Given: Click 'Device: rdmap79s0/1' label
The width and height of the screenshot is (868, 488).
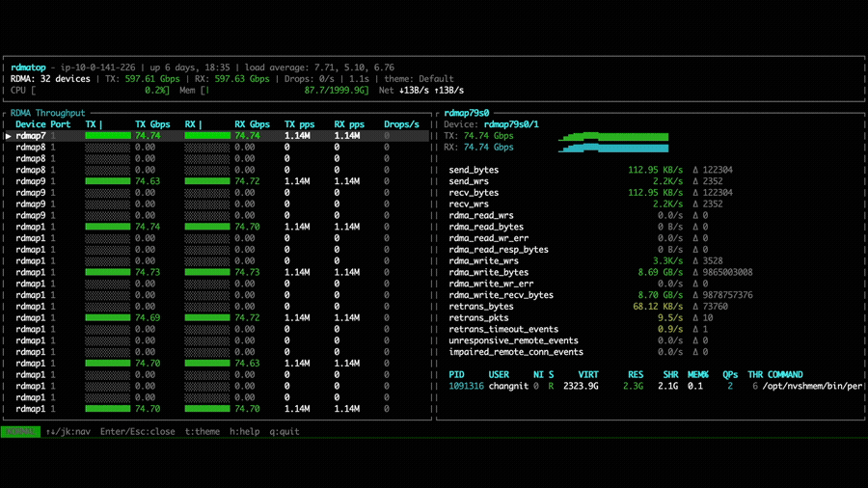Looking at the screenshot, I should coord(491,124).
